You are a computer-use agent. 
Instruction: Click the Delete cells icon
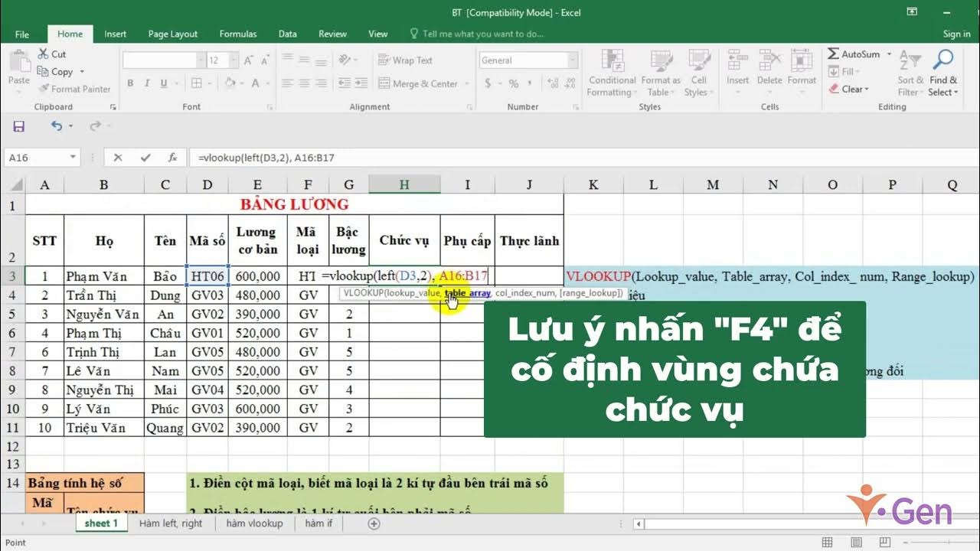(769, 60)
